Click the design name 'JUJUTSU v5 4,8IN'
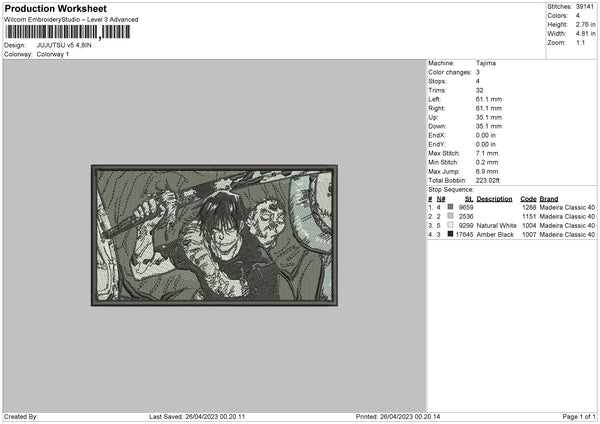The width and height of the screenshot is (600, 424). pos(64,45)
